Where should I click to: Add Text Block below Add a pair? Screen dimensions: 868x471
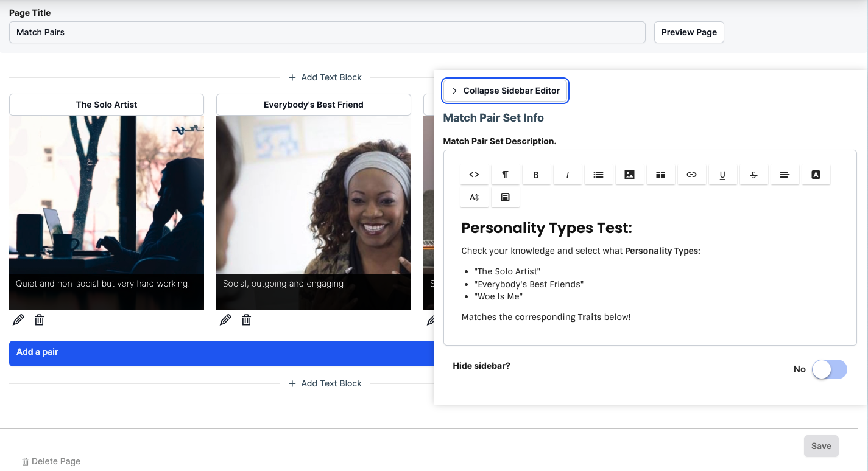[x=325, y=383]
